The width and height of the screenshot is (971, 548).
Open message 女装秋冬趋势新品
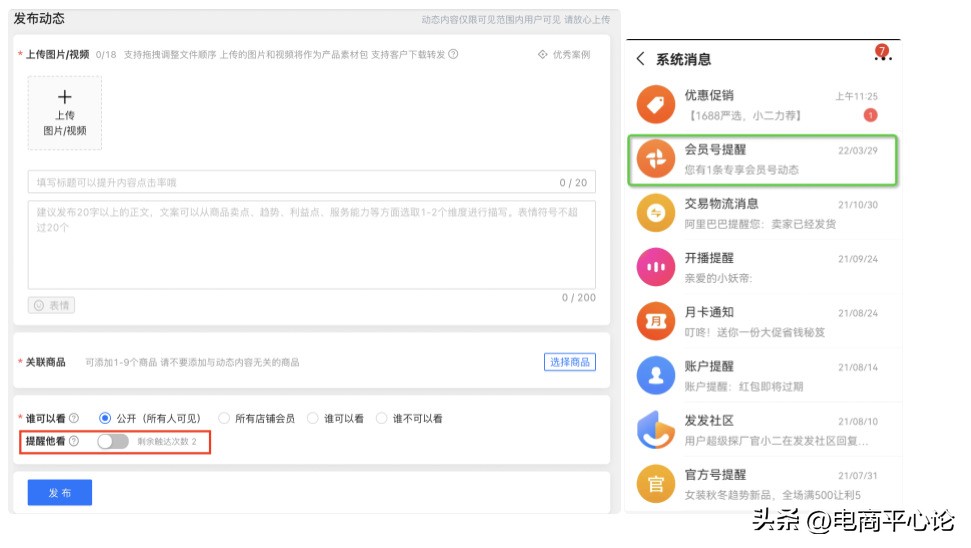tap(772, 495)
